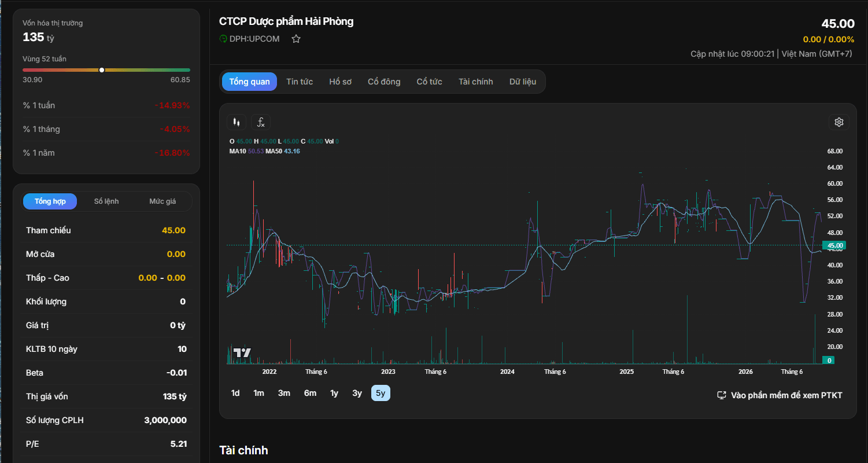The image size is (868, 463).
Task: Click the Giá trị row
Action: pyautogui.click(x=106, y=325)
